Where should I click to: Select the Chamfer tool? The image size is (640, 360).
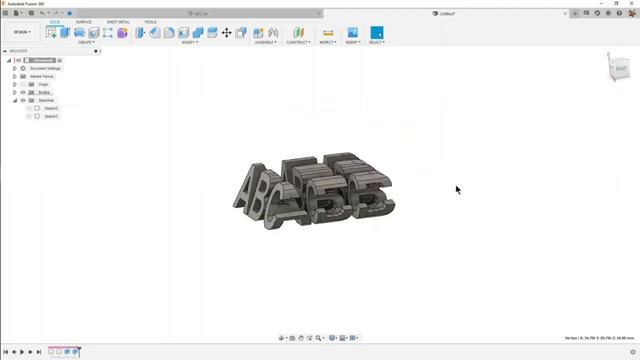(169, 33)
